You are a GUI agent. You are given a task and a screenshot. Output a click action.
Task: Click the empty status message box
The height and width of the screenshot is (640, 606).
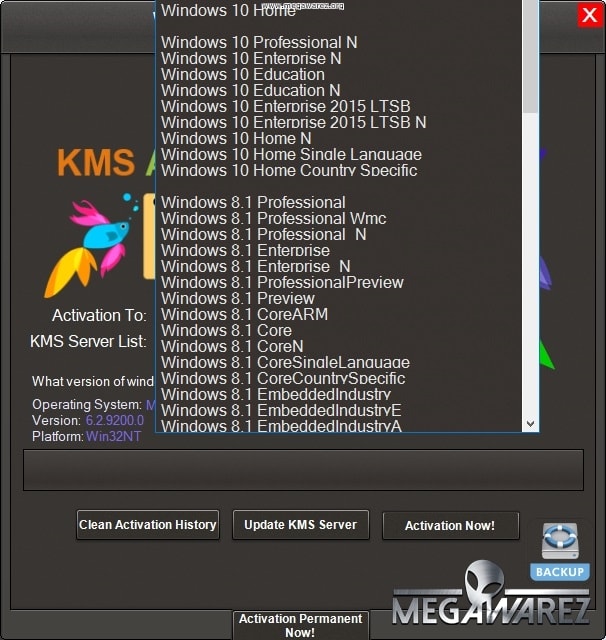point(303,470)
